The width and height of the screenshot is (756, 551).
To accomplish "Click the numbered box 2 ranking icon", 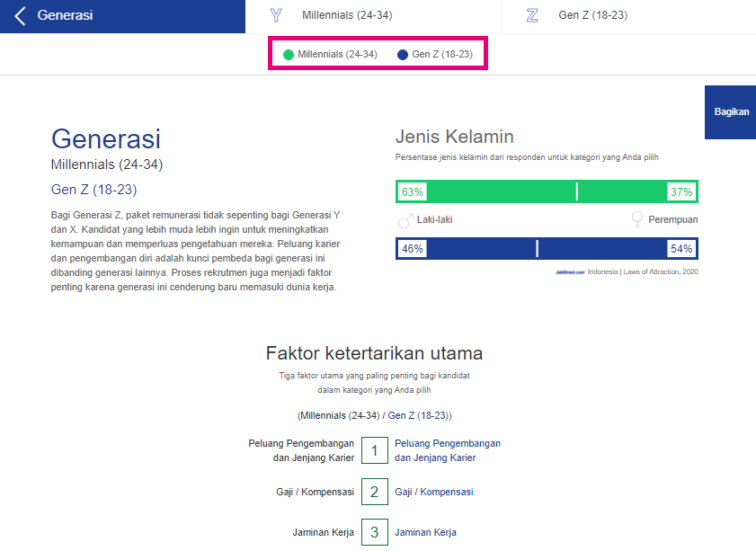I will coord(375,492).
